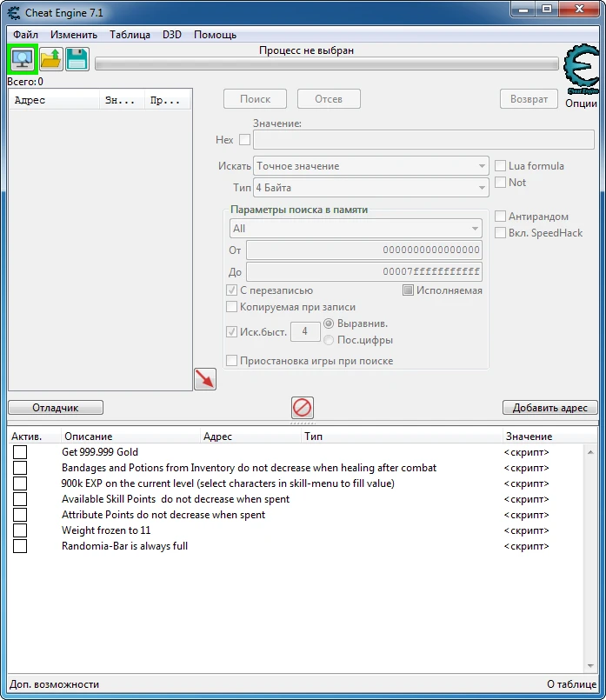This screenshot has width=606, height=700.
Task: Activate Attribute Points script checkbox
Action: pyautogui.click(x=20, y=514)
